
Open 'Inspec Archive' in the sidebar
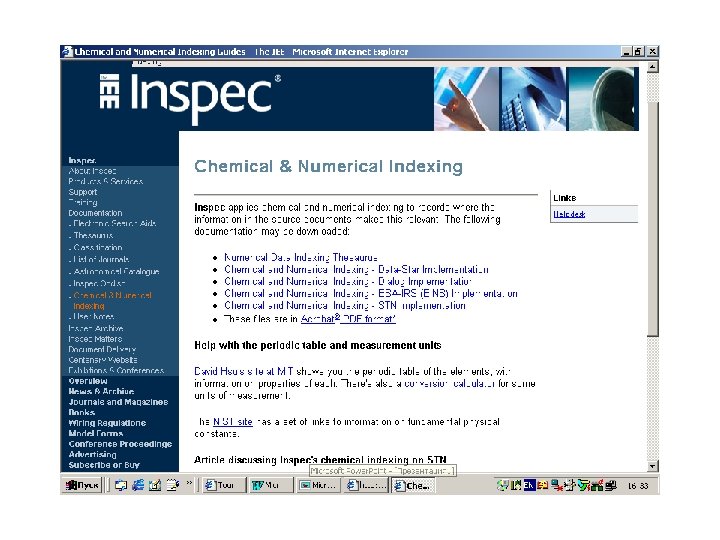pos(96,328)
